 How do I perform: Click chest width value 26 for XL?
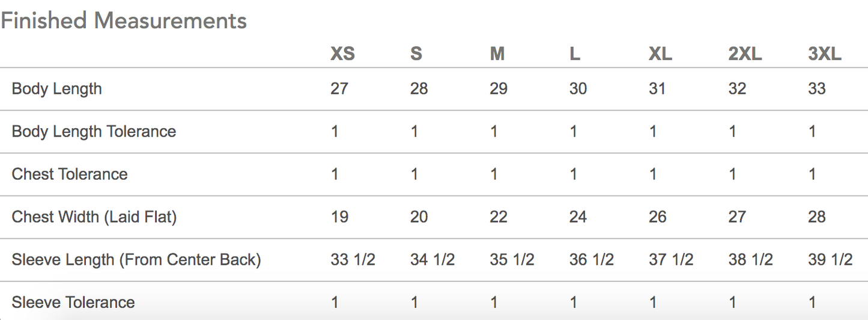pos(658,217)
